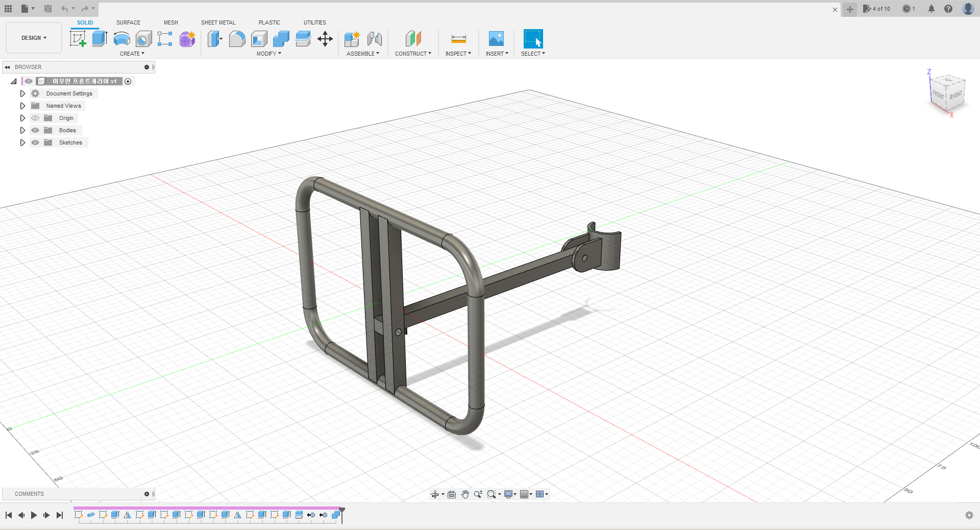Select the Combine tool in Modify

(281, 39)
